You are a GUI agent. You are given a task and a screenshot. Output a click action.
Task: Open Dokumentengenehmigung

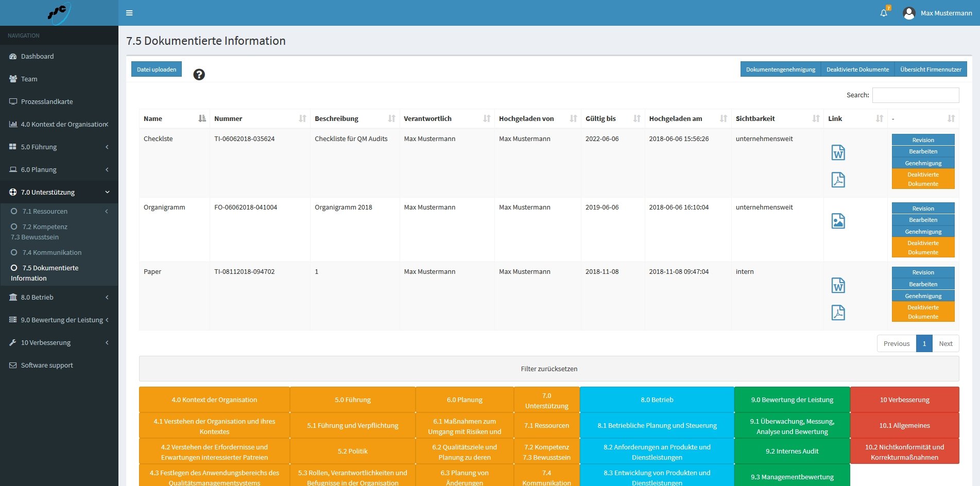780,70
